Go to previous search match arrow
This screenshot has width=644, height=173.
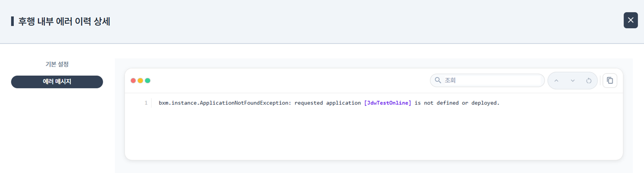556,81
